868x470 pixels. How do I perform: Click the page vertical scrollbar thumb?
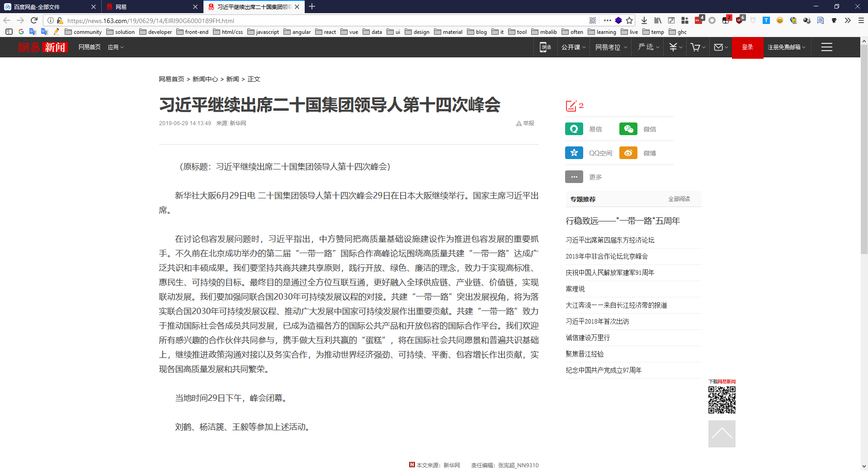(x=864, y=149)
